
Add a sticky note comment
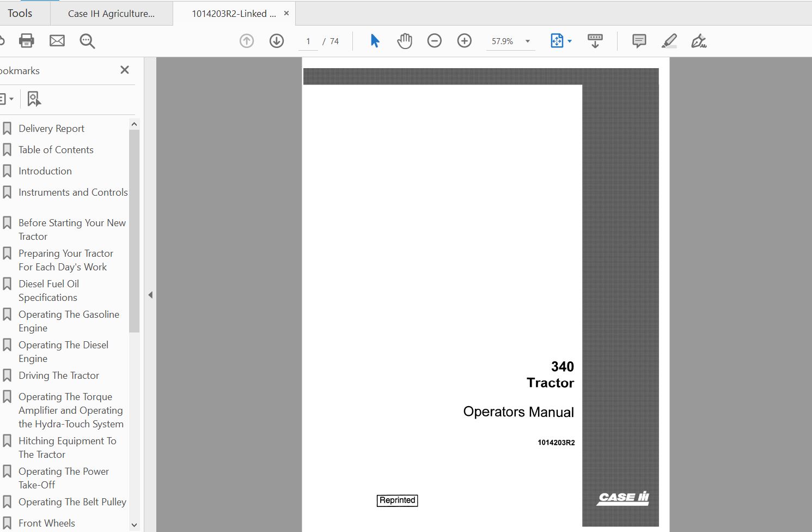[638, 40]
